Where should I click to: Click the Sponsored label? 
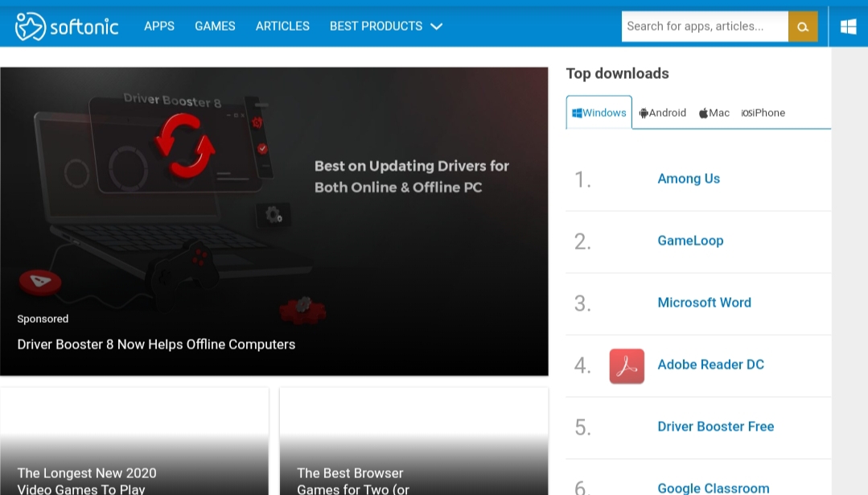coord(43,319)
